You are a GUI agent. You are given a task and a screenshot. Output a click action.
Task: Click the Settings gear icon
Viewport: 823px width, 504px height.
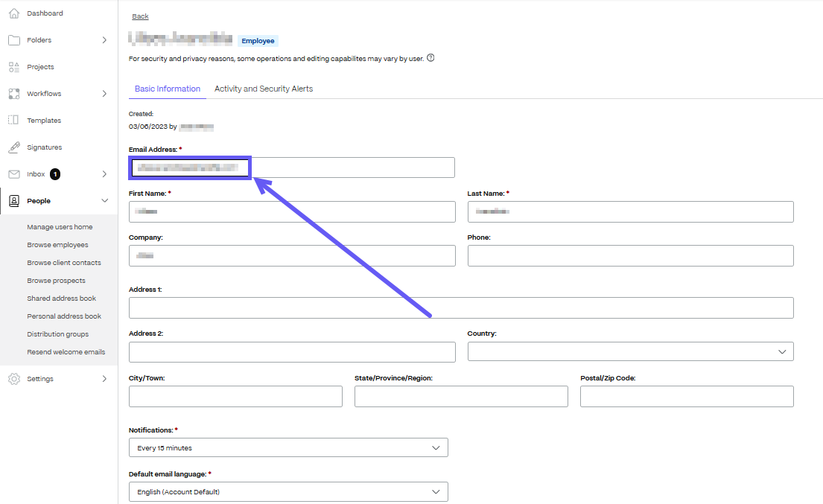point(13,379)
